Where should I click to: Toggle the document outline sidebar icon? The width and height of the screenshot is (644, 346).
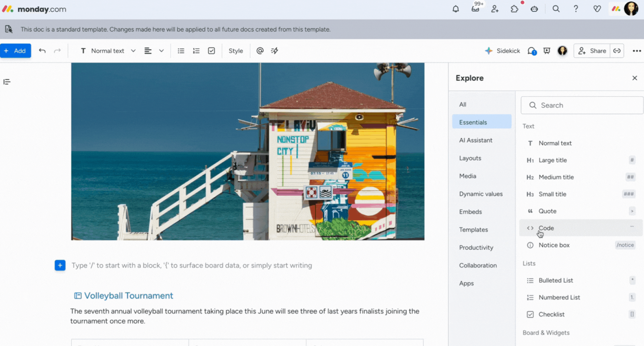click(x=7, y=82)
